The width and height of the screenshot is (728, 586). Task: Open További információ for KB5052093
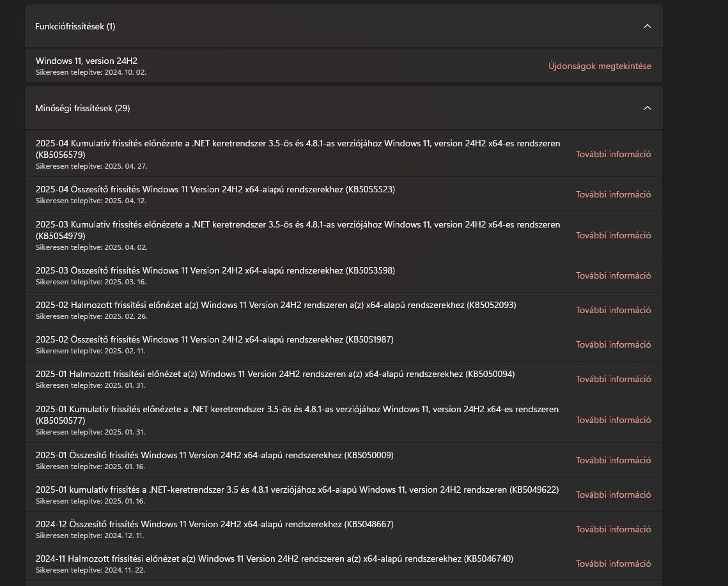613,310
